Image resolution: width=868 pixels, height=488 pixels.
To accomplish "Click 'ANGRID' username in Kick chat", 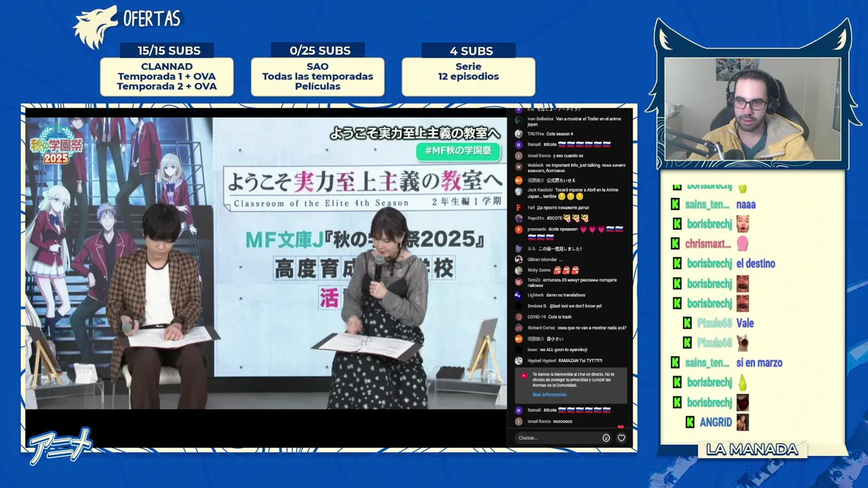I will click(715, 422).
